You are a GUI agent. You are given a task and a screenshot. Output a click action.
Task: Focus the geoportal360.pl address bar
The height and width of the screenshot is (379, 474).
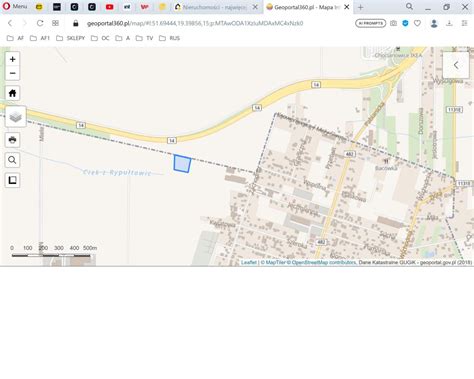coord(195,23)
